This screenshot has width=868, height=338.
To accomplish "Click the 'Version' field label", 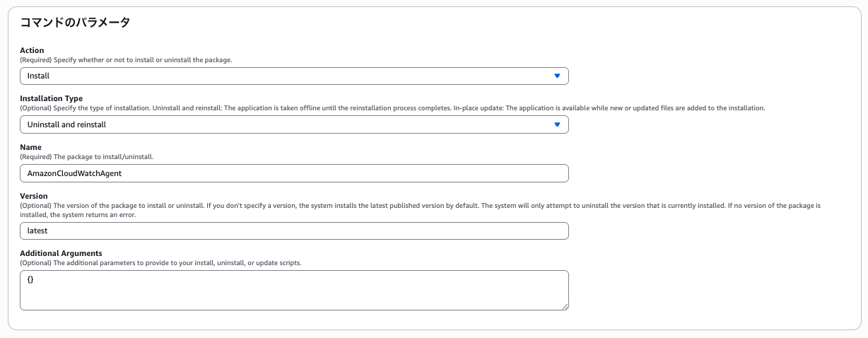I will (x=33, y=196).
